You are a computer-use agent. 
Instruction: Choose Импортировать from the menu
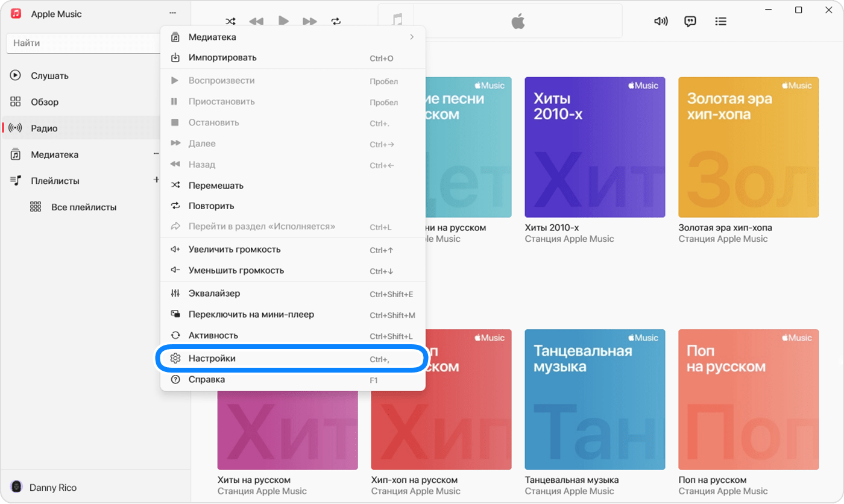click(293, 58)
